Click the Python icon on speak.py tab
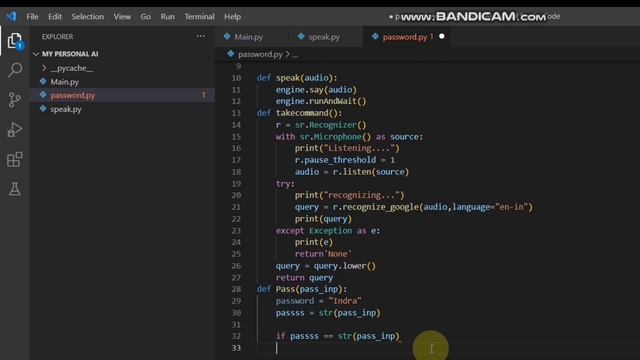This screenshot has height=360, width=640. (301, 37)
